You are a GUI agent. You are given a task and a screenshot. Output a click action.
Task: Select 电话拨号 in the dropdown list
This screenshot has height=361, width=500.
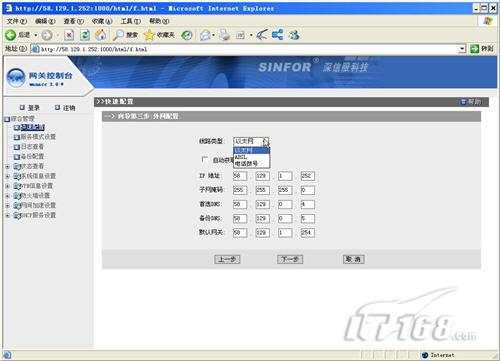click(x=251, y=164)
